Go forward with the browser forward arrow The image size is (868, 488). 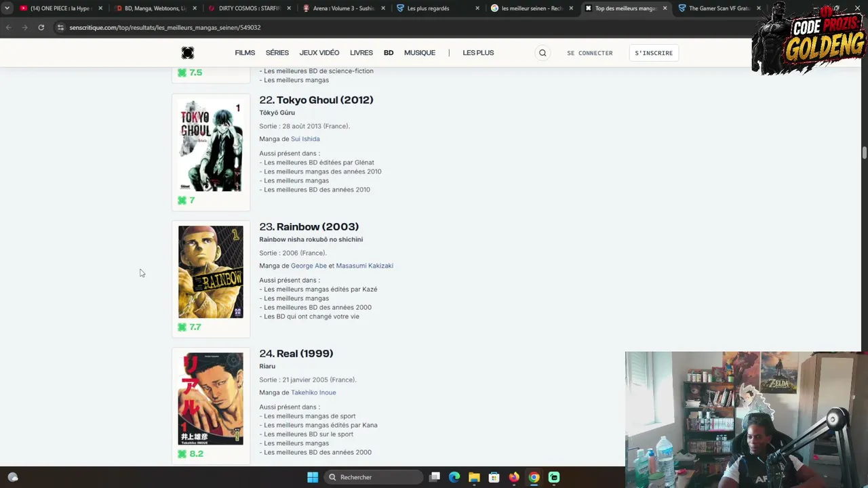pyautogui.click(x=24, y=28)
